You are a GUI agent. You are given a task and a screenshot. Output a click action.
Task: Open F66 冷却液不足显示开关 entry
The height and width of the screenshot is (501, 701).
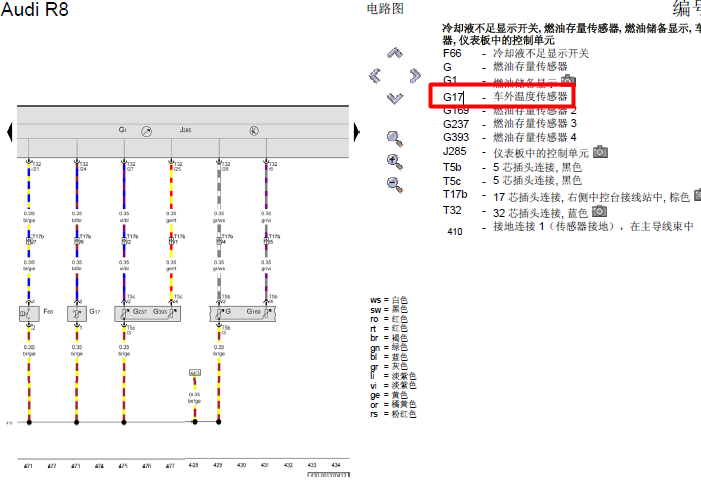[515, 53]
